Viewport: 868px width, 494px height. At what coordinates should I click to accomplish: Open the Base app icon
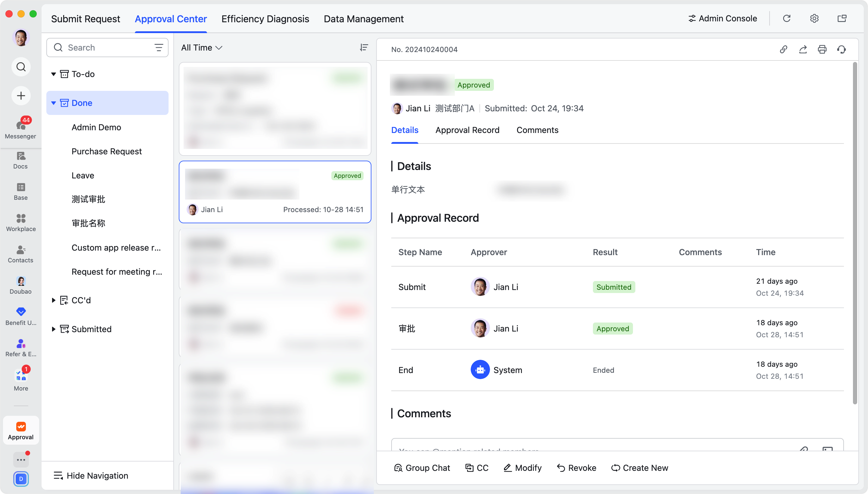[21, 191]
